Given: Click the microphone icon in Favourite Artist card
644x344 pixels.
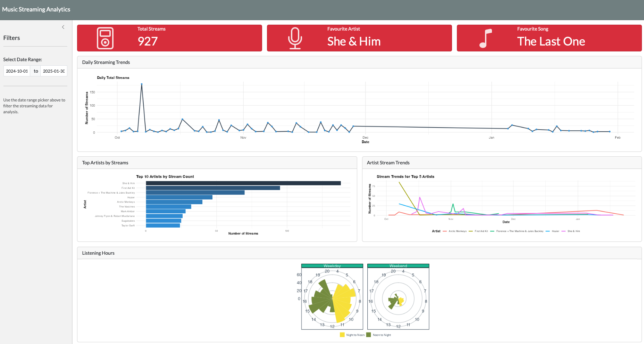Looking at the screenshot, I should pyautogui.click(x=295, y=38).
